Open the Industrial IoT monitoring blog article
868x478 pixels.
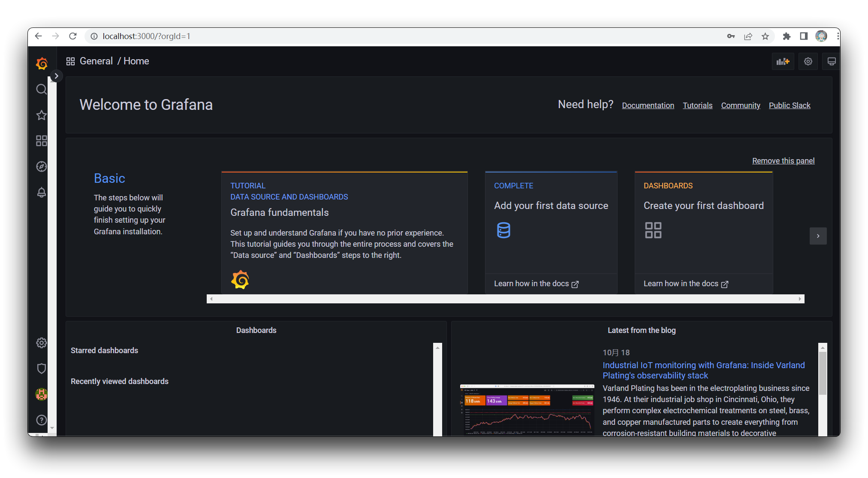[703, 370]
